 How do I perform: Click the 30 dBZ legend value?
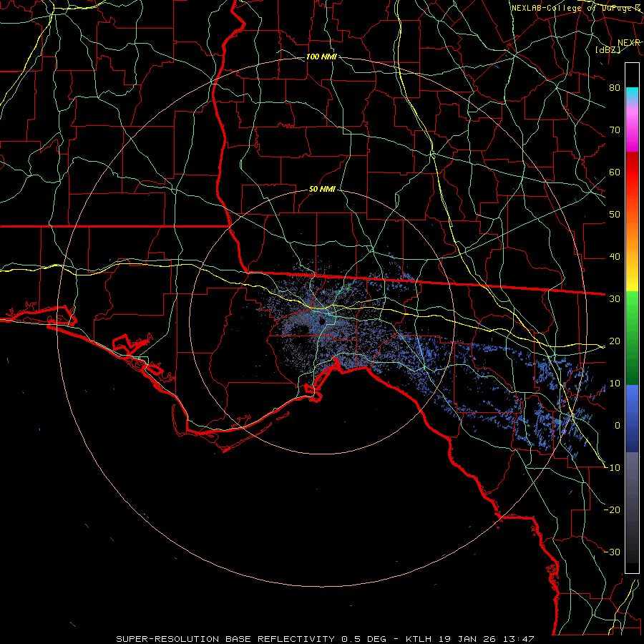(x=615, y=299)
